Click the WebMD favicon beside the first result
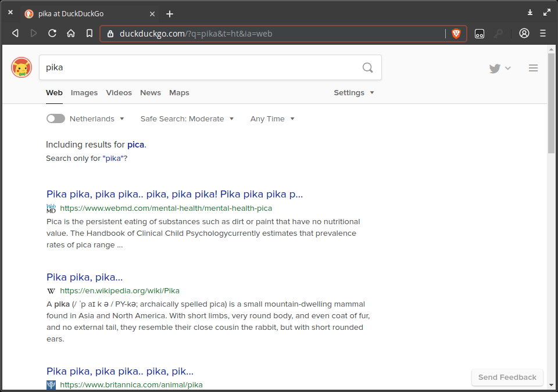Viewport: 558px width, 392px height. point(51,208)
